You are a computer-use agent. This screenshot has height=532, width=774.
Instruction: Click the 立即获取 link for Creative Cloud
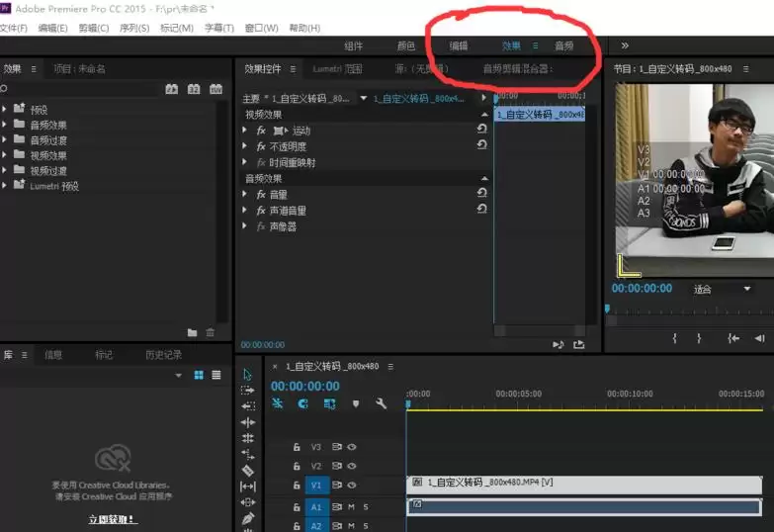(x=112, y=519)
